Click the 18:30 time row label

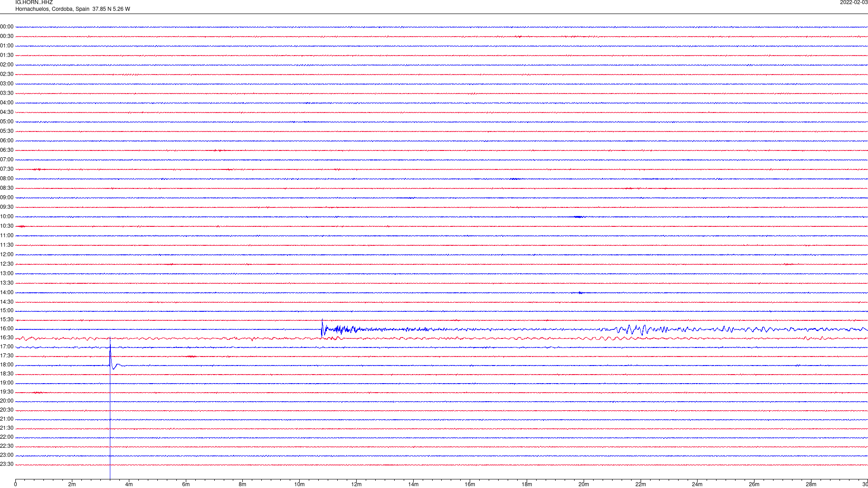(x=7, y=374)
